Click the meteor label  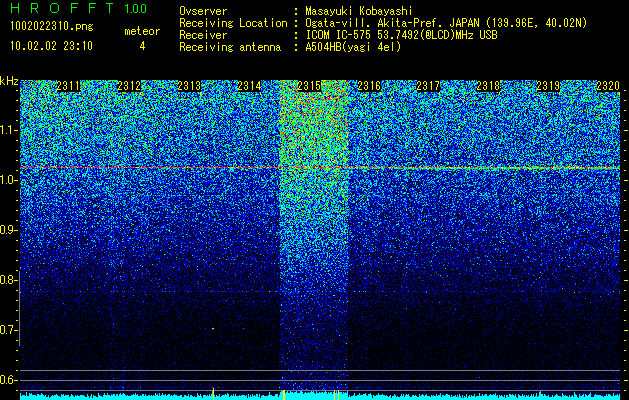click(142, 31)
